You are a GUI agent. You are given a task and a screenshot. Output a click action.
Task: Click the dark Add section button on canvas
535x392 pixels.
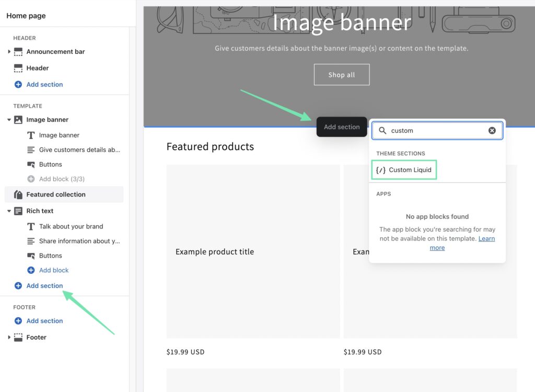click(342, 126)
